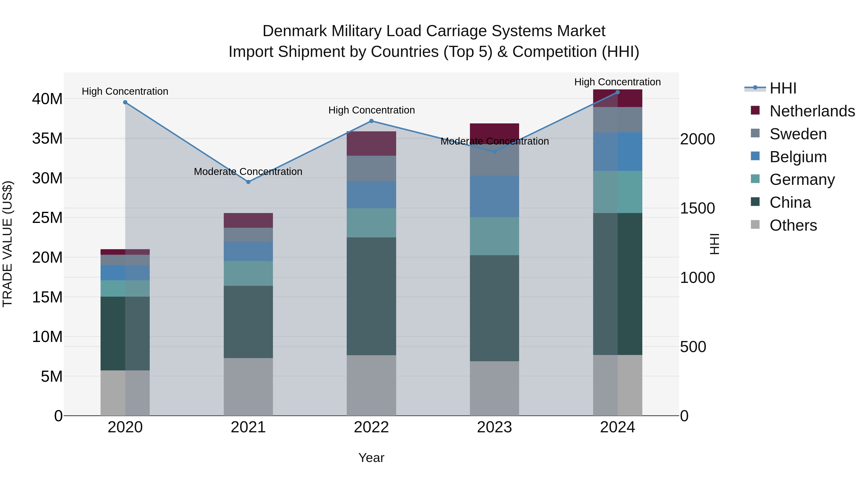
Task: Click the chart title text
Action: click(x=434, y=41)
